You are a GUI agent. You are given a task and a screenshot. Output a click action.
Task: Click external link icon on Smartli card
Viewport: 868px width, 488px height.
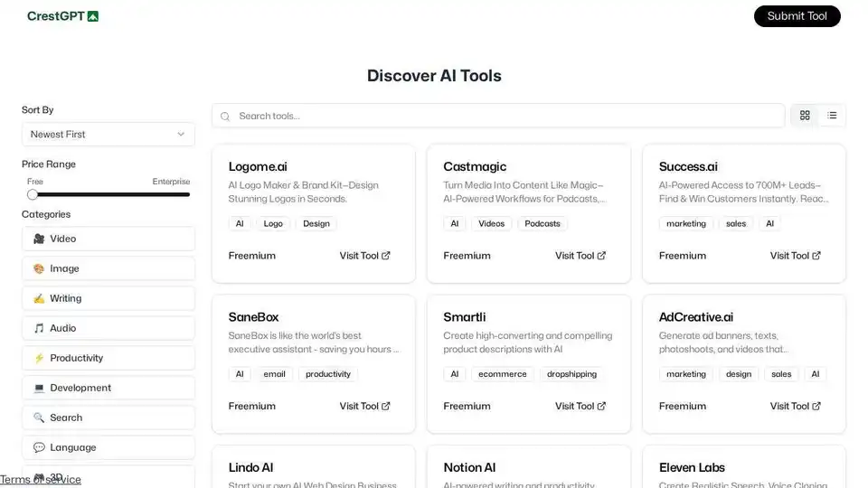(601, 406)
